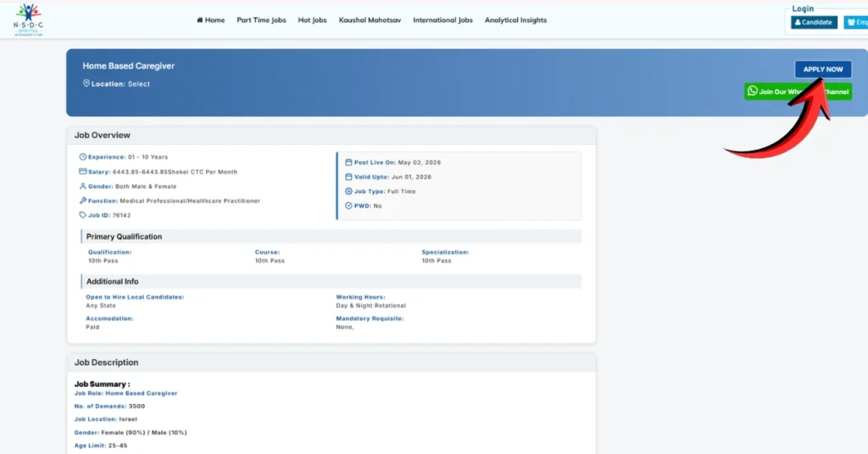The height and width of the screenshot is (454, 868).
Task: Open Hot Jobs page
Action: tap(312, 20)
